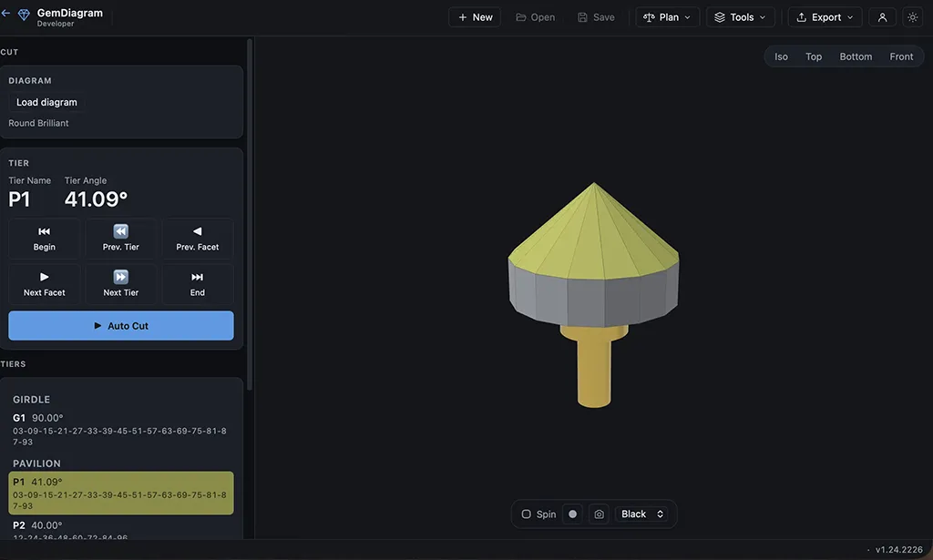Click the 3D gem model preview

point(594,294)
